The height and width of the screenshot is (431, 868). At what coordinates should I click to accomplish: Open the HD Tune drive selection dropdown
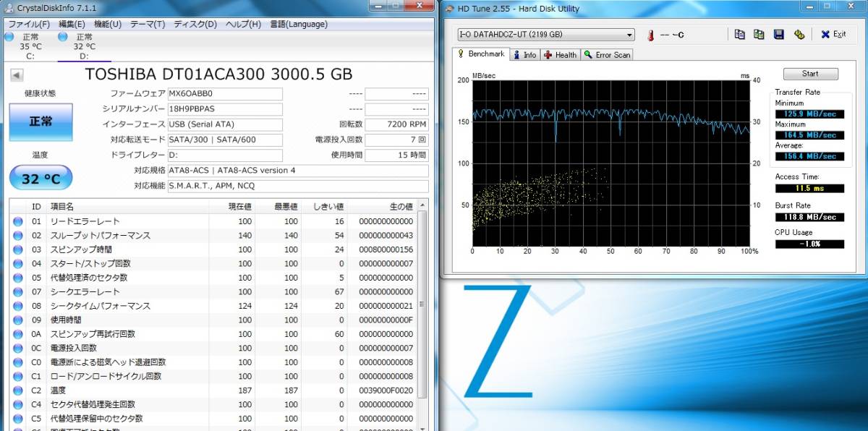coord(546,35)
